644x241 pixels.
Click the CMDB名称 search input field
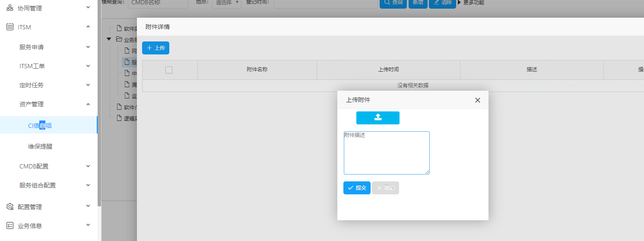[x=158, y=3]
